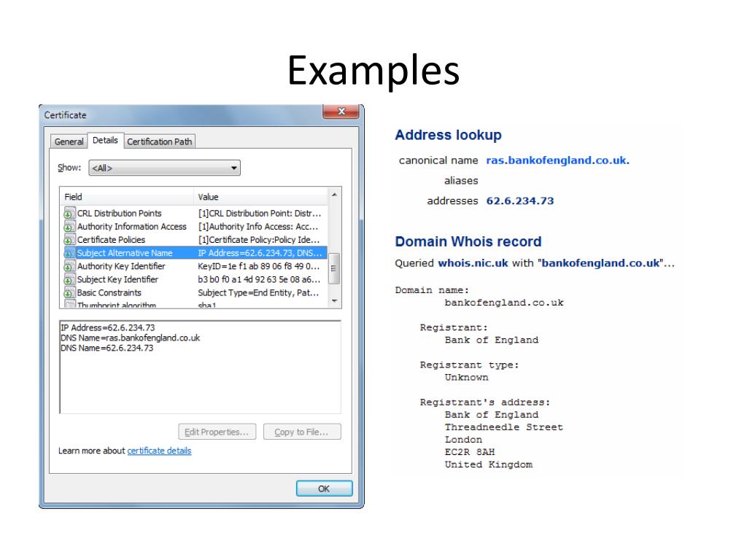The height and width of the screenshot is (560, 747).
Task: Click the field list scroll up arrow
Action: click(334, 195)
